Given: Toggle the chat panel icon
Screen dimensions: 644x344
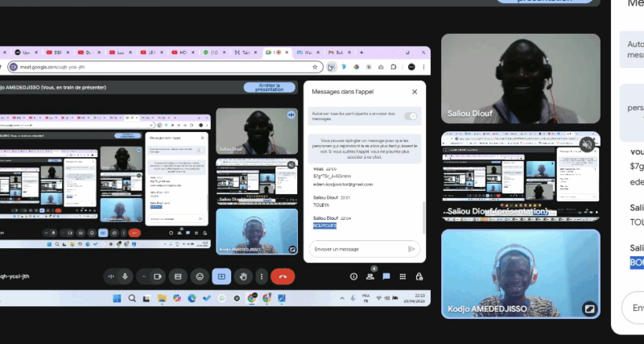Looking at the screenshot, I should 386,276.
